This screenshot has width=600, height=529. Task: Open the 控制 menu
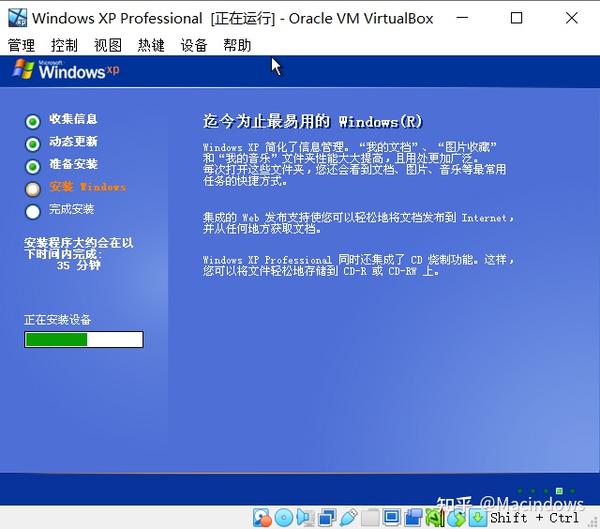coord(64,46)
